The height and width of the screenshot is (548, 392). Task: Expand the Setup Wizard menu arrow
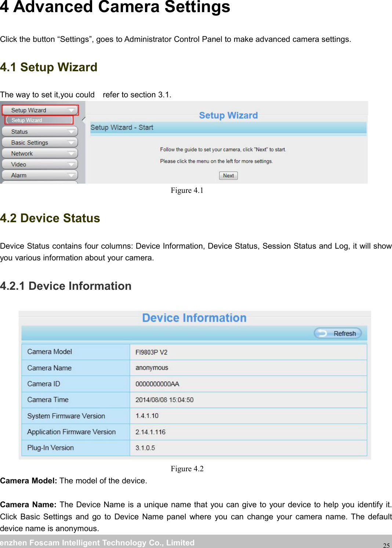[x=72, y=110]
